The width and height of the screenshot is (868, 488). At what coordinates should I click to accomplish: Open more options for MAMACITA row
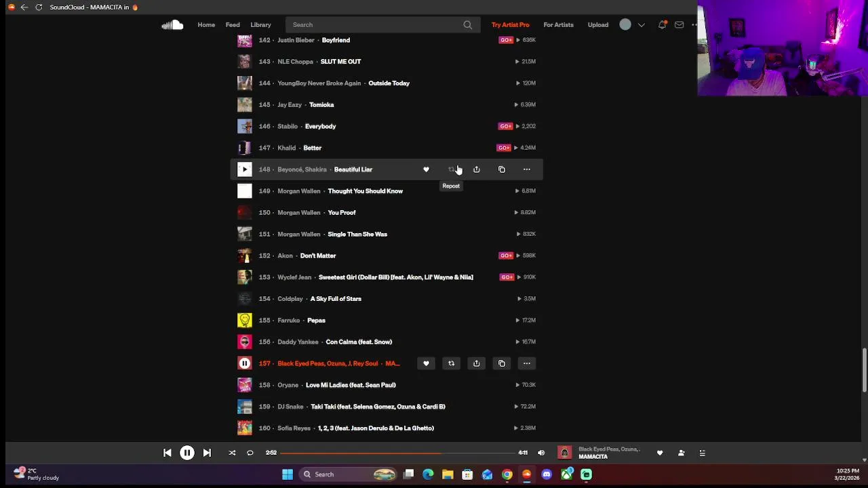527,363
